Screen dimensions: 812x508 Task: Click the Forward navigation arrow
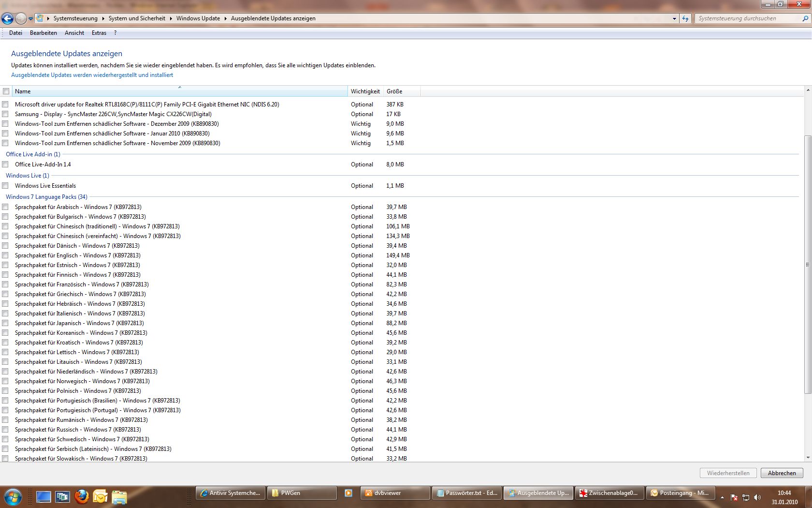(x=21, y=18)
